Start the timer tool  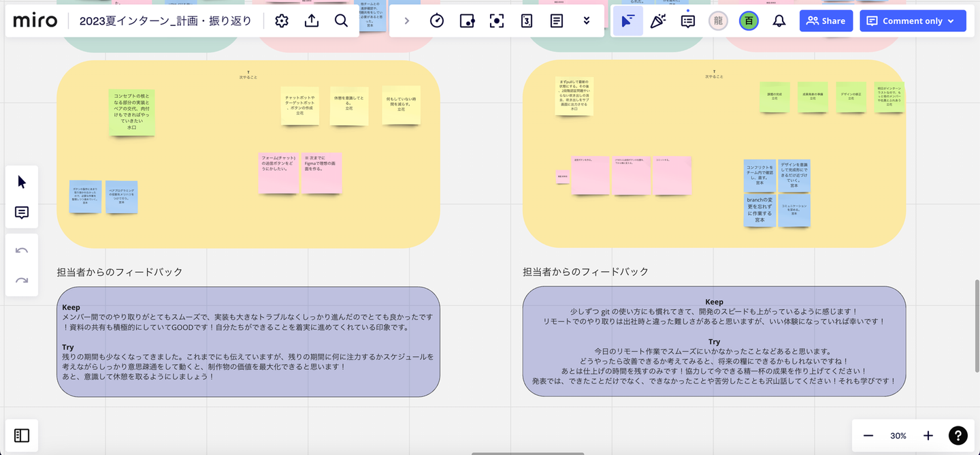tap(437, 21)
